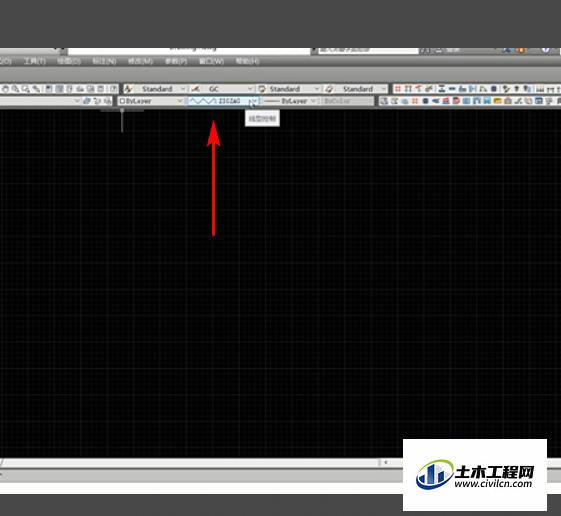This screenshot has width=561, height=516.
Task: Open the Text Style manager icon
Action: pyautogui.click(x=128, y=89)
